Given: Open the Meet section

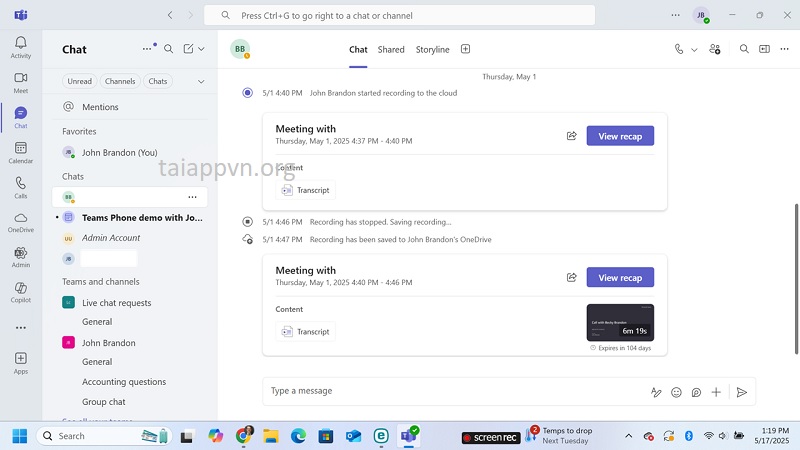Looking at the screenshot, I should click(20, 83).
